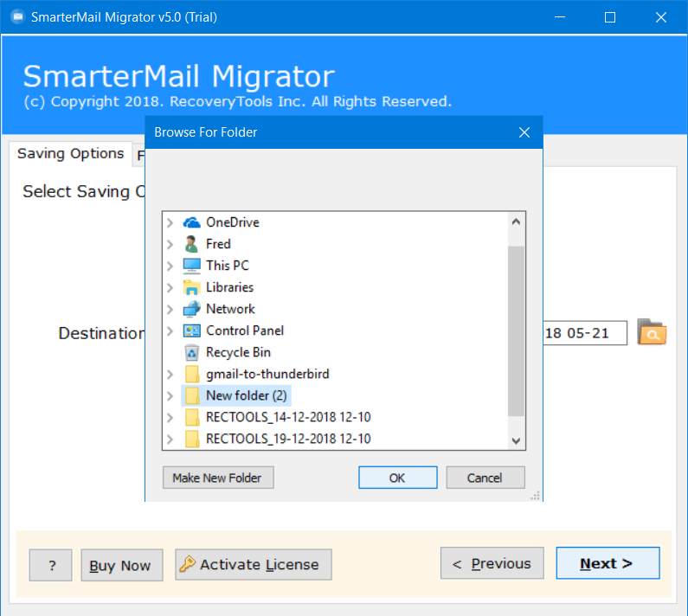Viewport: 688px width, 616px height.
Task: Click the folder tree scroll up arrow
Action: (516, 221)
